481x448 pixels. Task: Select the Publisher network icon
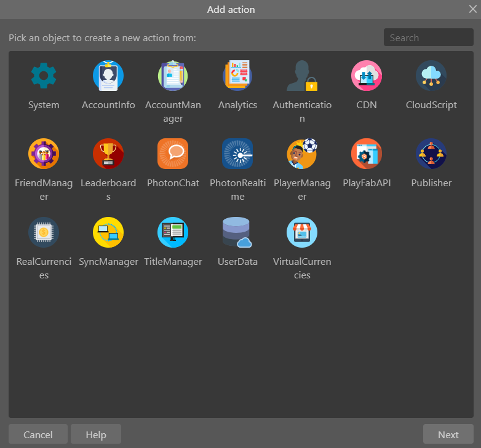pos(431,154)
